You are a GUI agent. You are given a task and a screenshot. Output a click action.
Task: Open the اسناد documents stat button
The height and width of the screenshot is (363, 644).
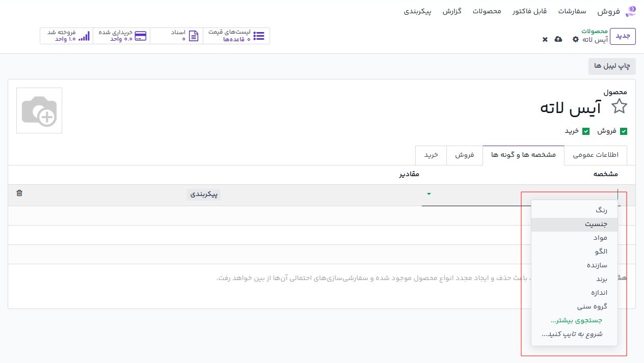pos(176,36)
